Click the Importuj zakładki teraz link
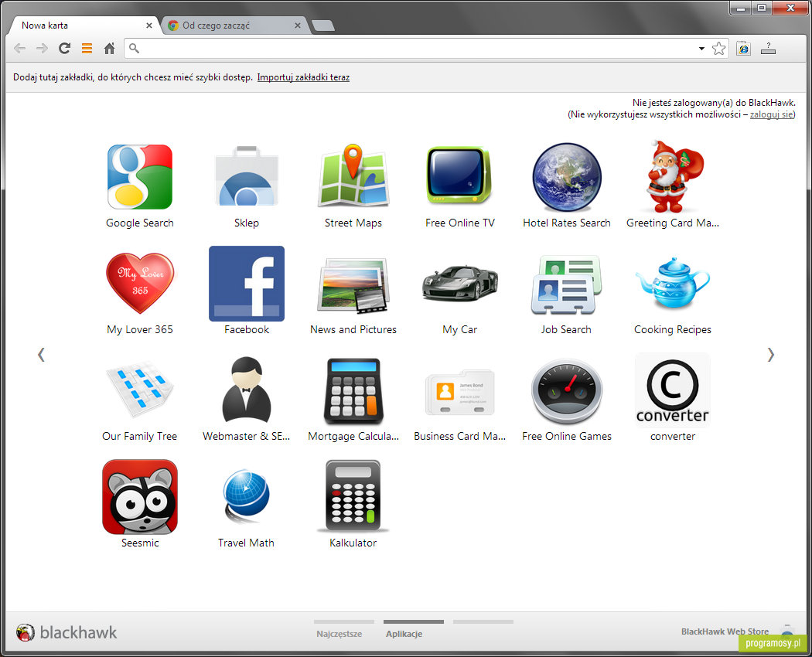 click(303, 77)
